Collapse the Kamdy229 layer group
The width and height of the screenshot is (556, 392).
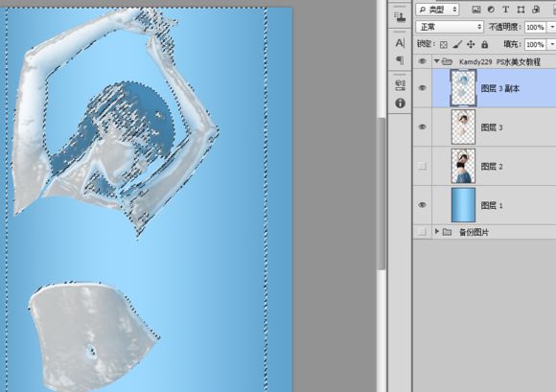437,61
